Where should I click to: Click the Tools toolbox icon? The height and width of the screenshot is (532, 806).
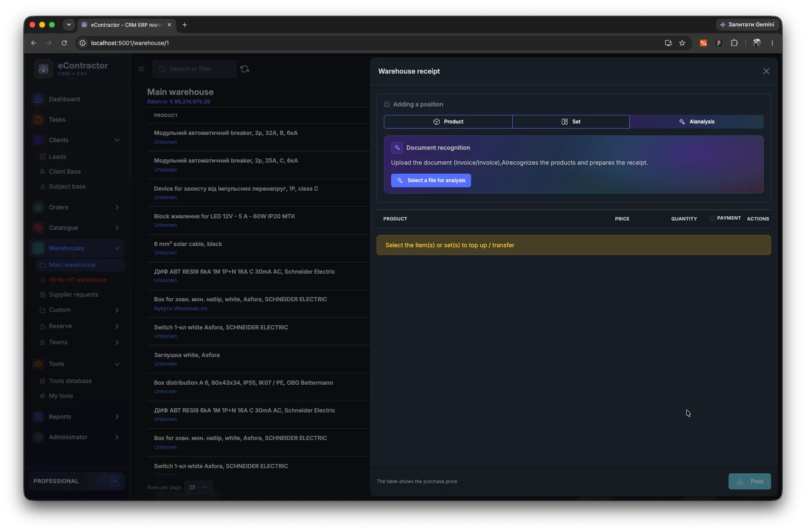pos(38,364)
